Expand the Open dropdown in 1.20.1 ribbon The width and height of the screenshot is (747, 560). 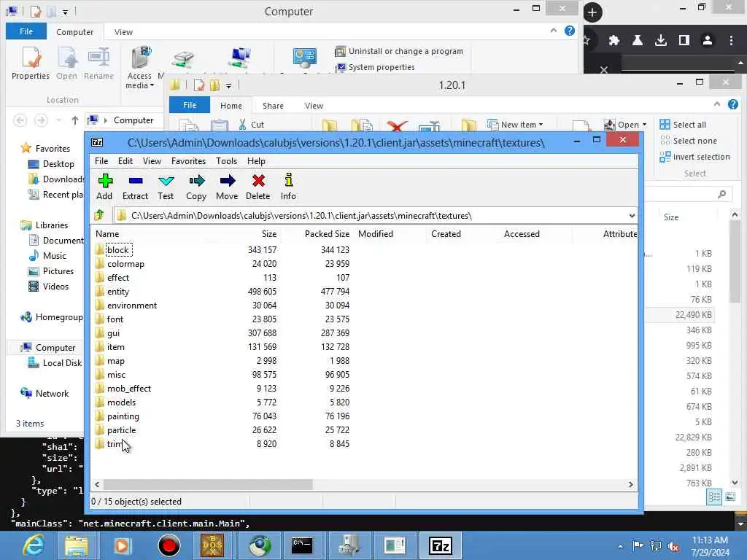click(645, 125)
